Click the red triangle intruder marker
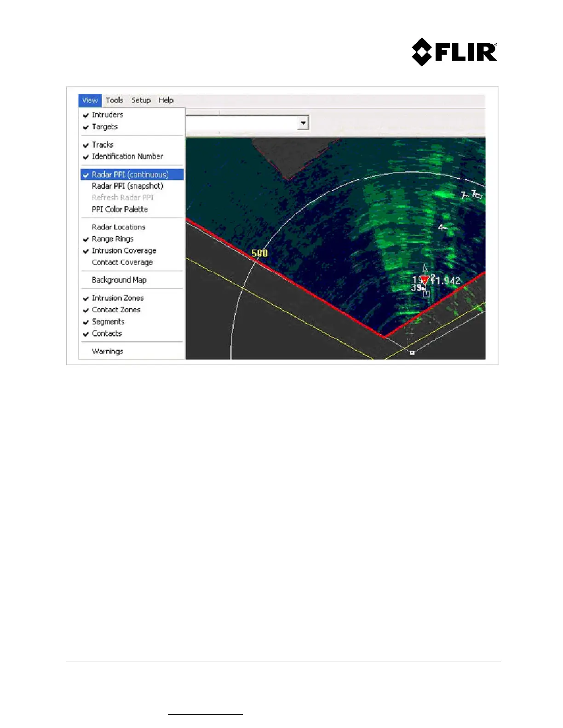Viewport: 563px width, 728px height. (425, 280)
